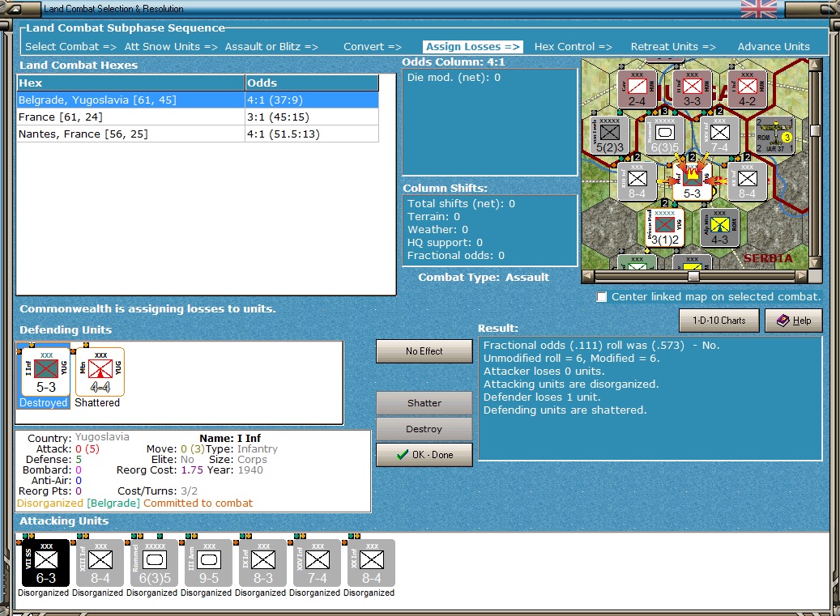This screenshot has width=840, height=616.
Task: Click map scrollbar up arrow
Action: click(x=816, y=65)
